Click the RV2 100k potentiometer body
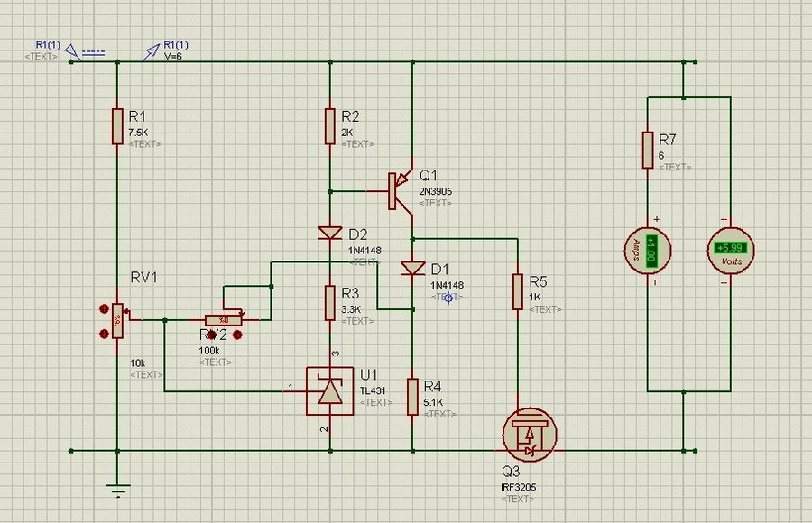 [x=224, y=319]
